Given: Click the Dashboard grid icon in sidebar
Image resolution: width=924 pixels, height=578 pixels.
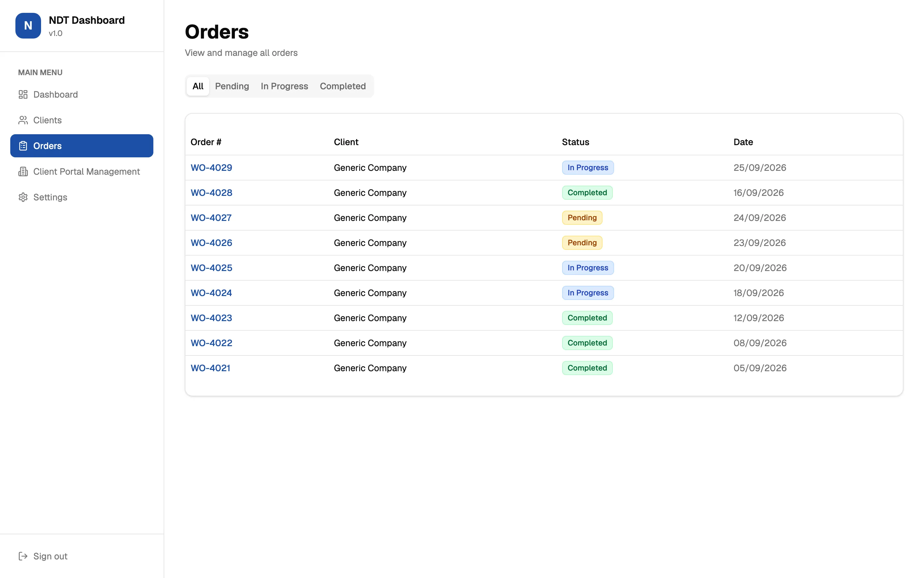Looking at the screenshot, I should 23,94.
